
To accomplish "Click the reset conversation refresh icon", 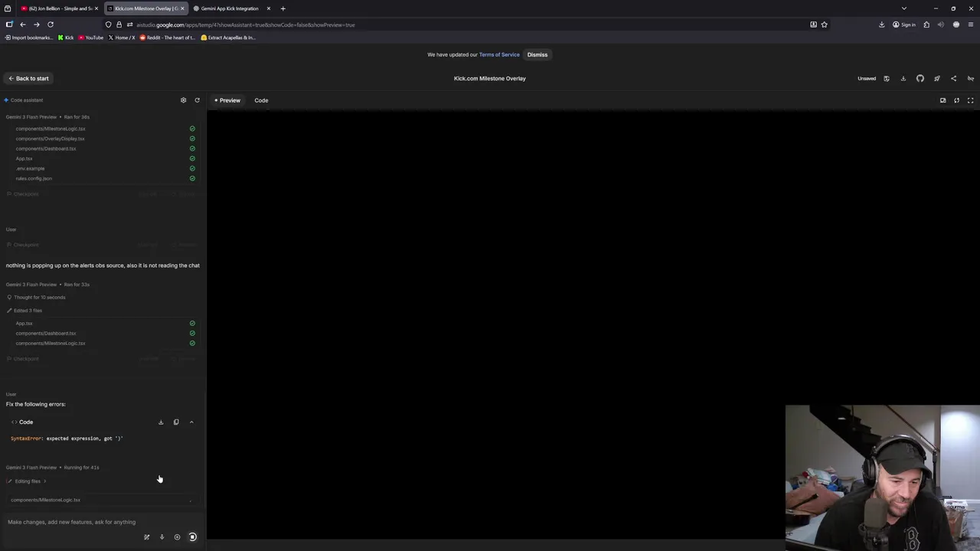I will 197,100.
